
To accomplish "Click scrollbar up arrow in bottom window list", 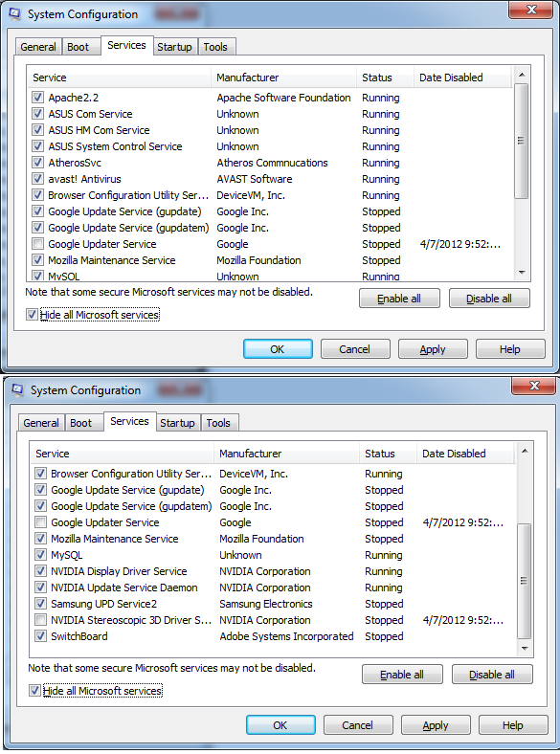I will tap(525, 451).
